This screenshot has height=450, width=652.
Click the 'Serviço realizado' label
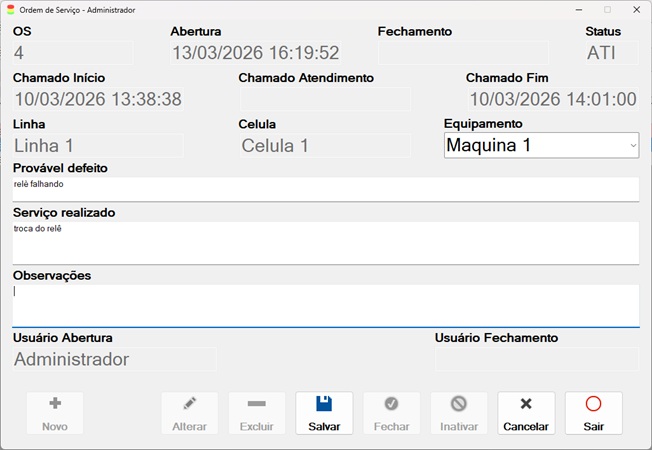click(x=64, y=213)
